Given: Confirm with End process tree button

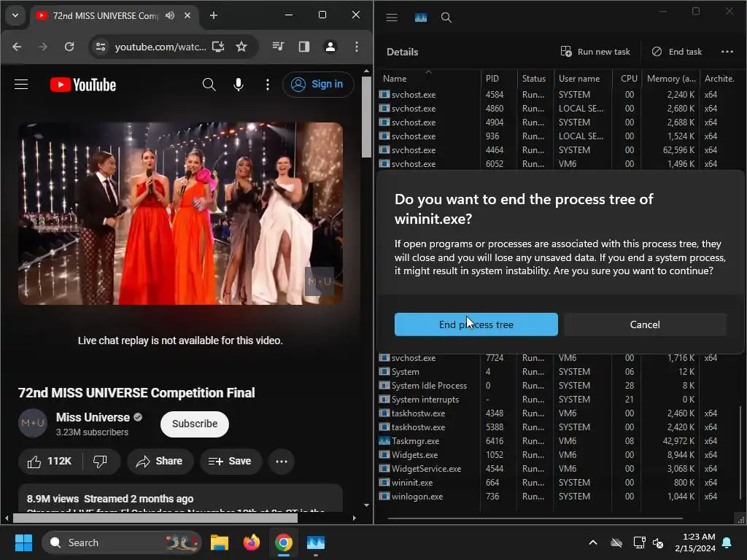Looking at the screenshot, I should click(476, 324).
